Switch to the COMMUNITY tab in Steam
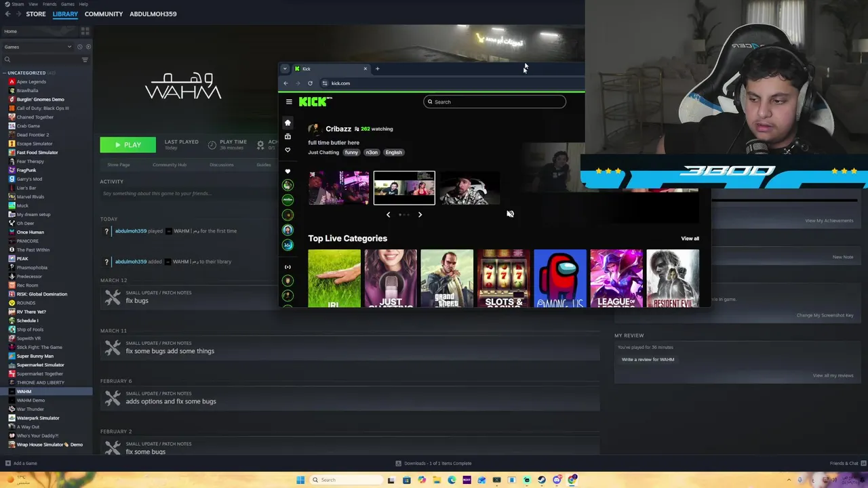 104,14
